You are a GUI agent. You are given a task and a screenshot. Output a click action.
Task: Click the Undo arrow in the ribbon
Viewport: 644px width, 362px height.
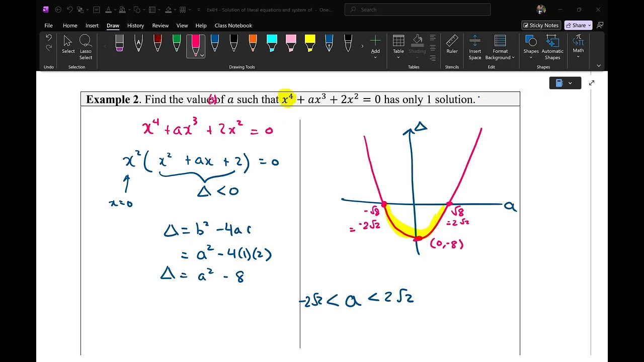tap(49, 38)
